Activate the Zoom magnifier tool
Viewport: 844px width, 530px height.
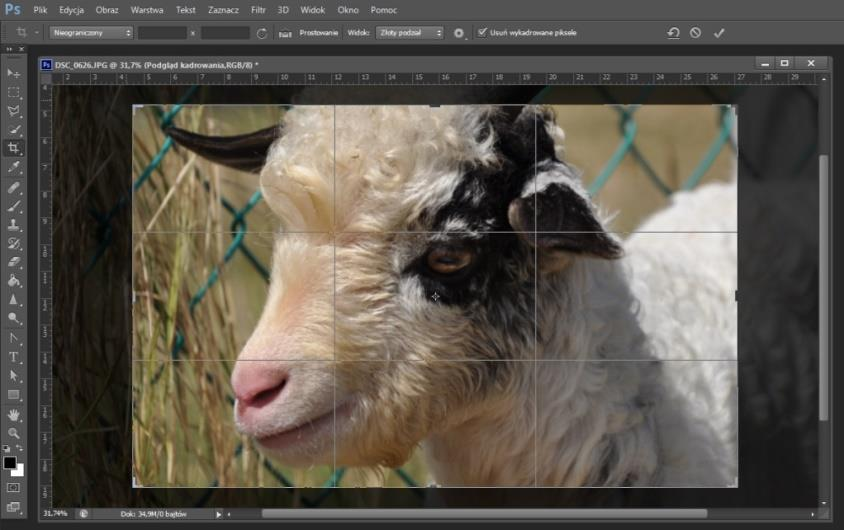click(14, 433)
